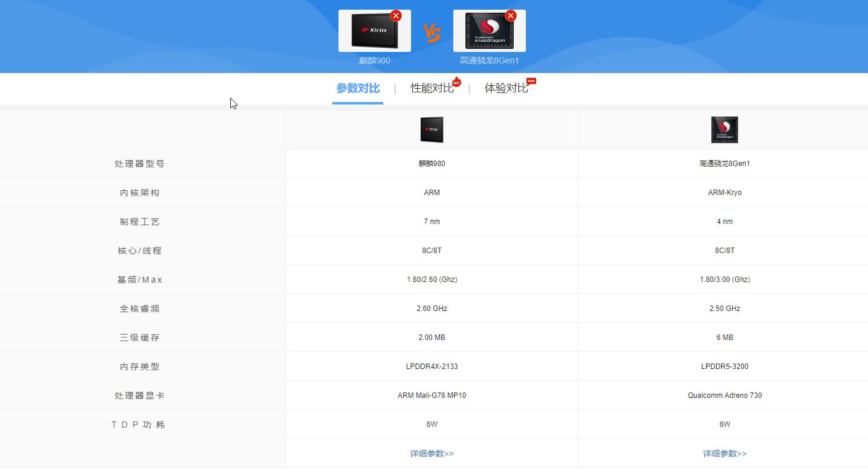Screen dimensions: 868x471
Task: Open 详细参数>> link for 高通骁龙8Gen1
Action: coord(725,453)
